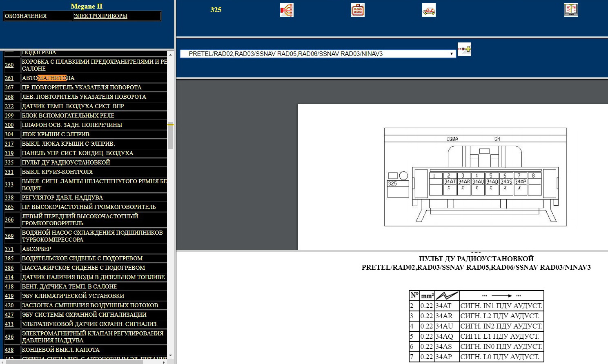The width and height of the screenshot is (608, 364).
Task: Open the PRETEL/RAD02 variant dropdown
Action: pos(318,54)
